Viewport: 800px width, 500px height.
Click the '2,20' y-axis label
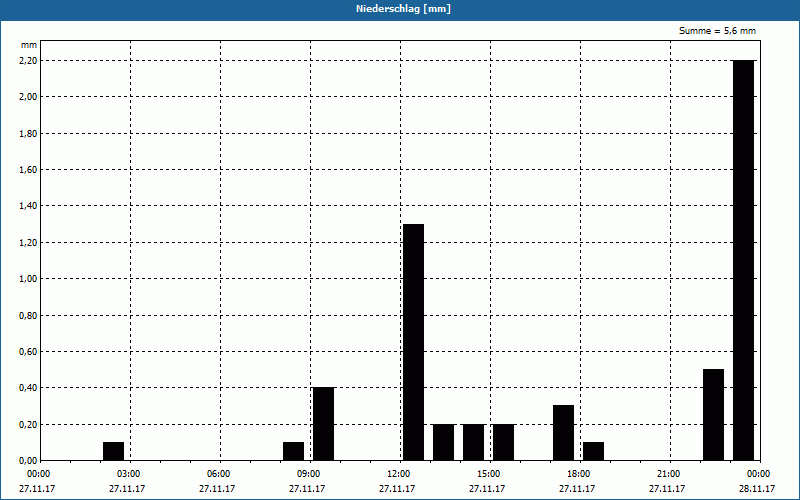[x=28, y=61]
